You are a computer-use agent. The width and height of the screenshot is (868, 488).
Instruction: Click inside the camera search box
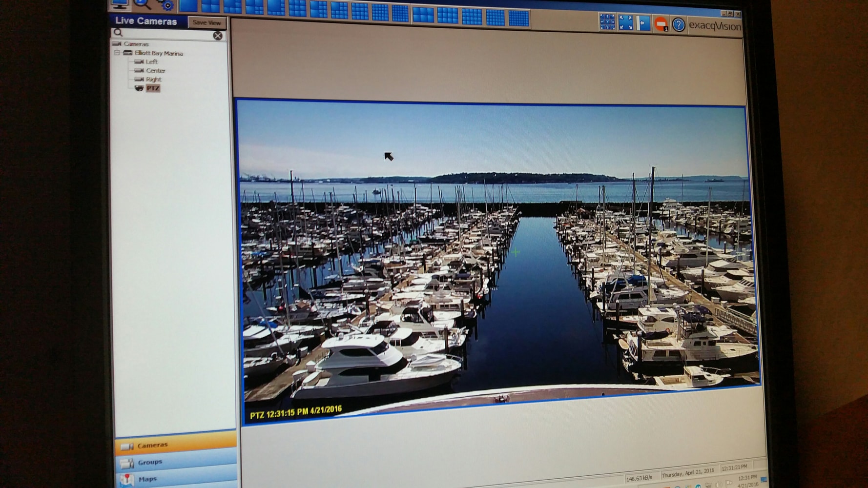[x=166, y=34]
